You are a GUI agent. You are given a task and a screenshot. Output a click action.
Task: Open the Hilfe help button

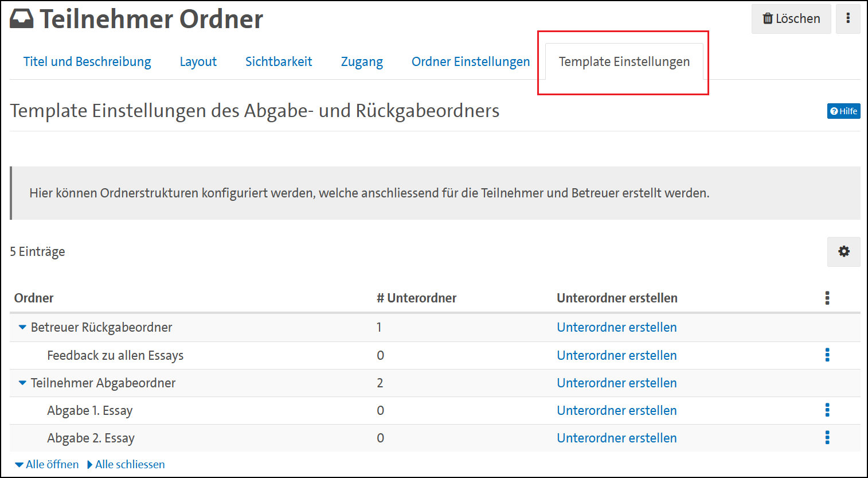pos(843,111)
